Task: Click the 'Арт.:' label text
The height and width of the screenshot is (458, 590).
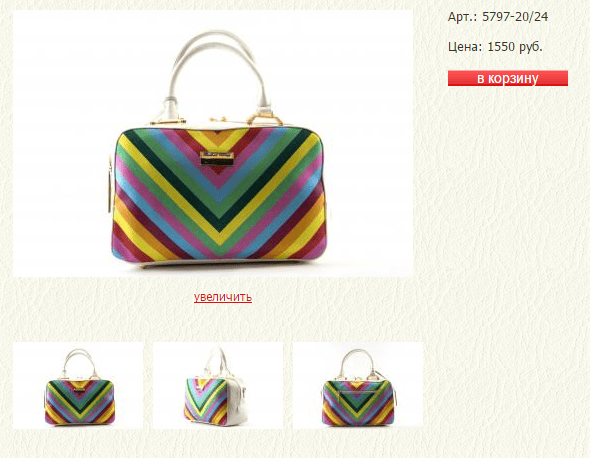Action: (463, 17)
